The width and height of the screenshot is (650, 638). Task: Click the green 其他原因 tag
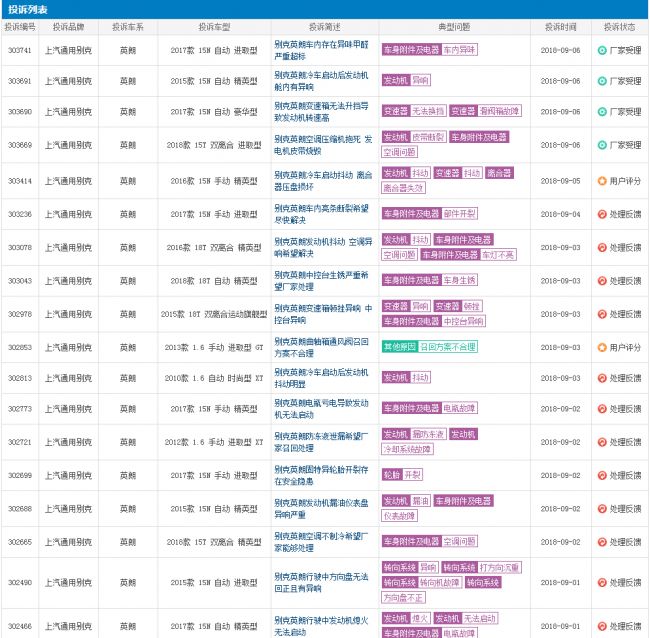click(x=398, y=347)
